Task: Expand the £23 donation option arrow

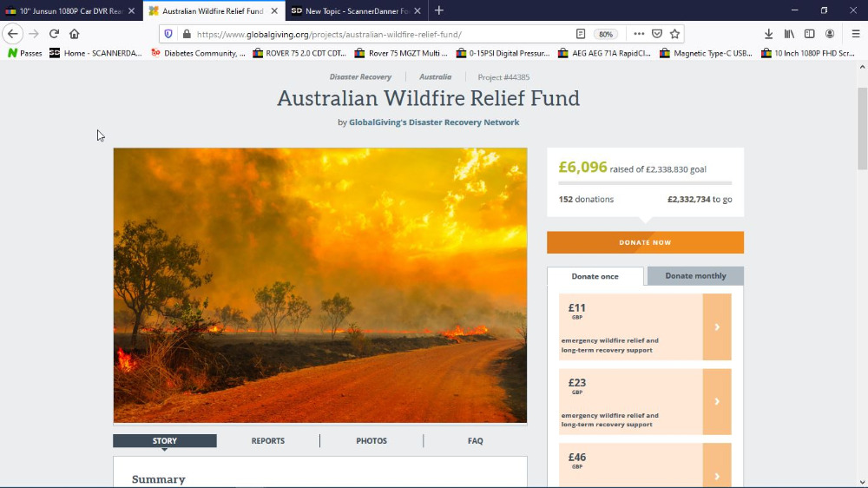Action: [x=717, y=401]
